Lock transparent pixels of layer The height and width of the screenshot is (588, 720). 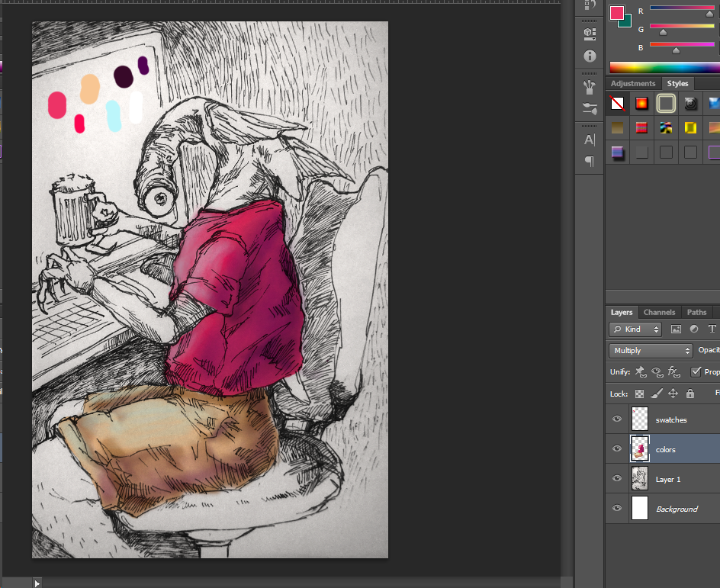[639, 394]
